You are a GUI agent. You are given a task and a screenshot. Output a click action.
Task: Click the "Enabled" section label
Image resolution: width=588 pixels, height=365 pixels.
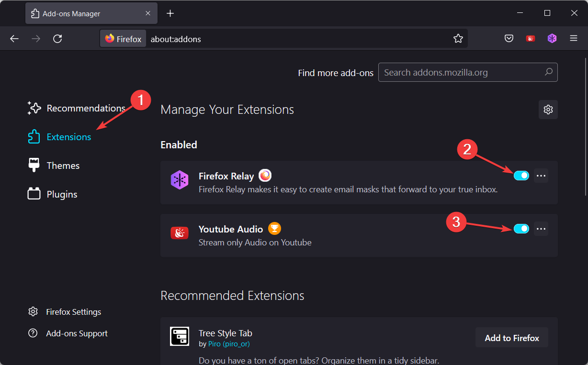[x=179, y=144]
